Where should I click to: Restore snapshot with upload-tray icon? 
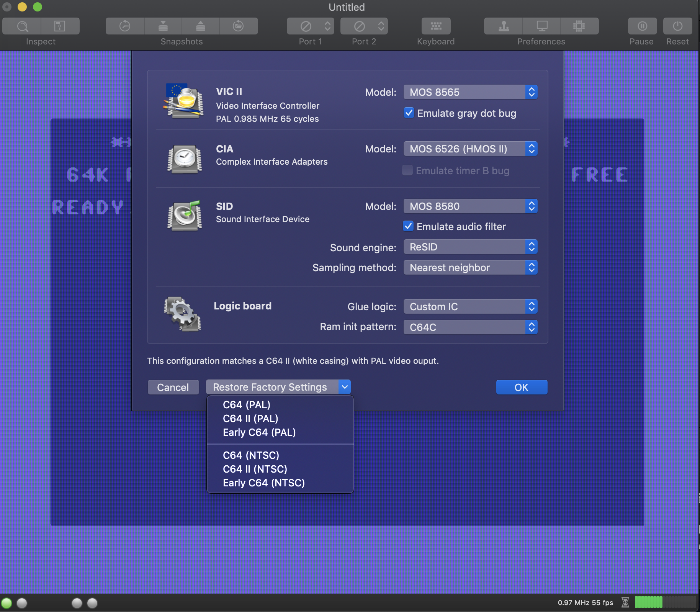click(201, 26)
